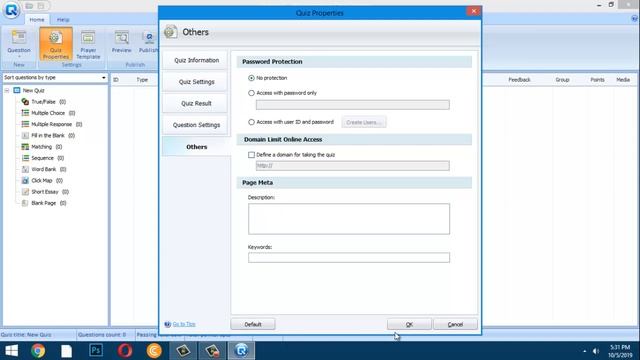This screenshot has height=360, width=640.
Task: Select the Multiple Response question type
Action: pyautogui.click(x=51, y=124)
